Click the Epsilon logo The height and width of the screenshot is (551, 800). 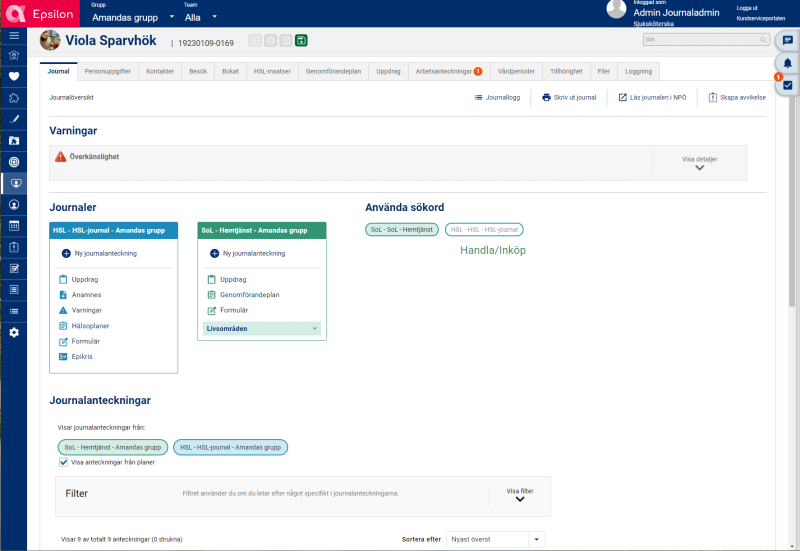click(x=40, y=14)
